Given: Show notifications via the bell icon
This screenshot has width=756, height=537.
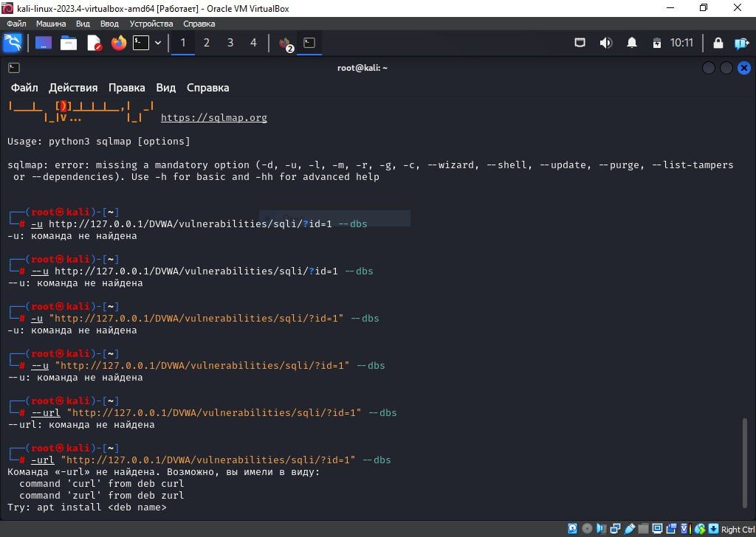Looking at the screenshot, I should point(632,43).
